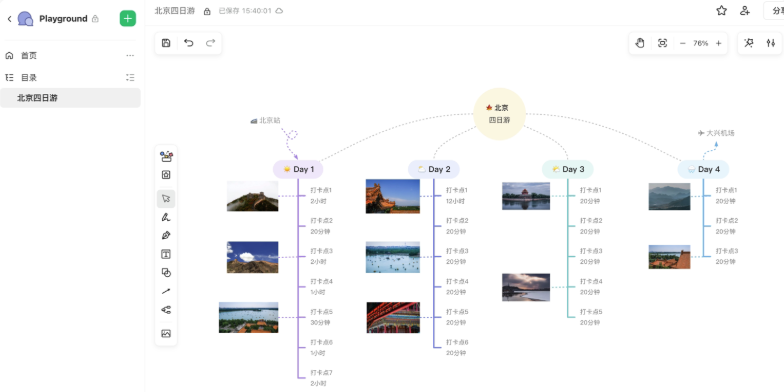Click 打卡点2 under Day 4

tap(727, 220)
